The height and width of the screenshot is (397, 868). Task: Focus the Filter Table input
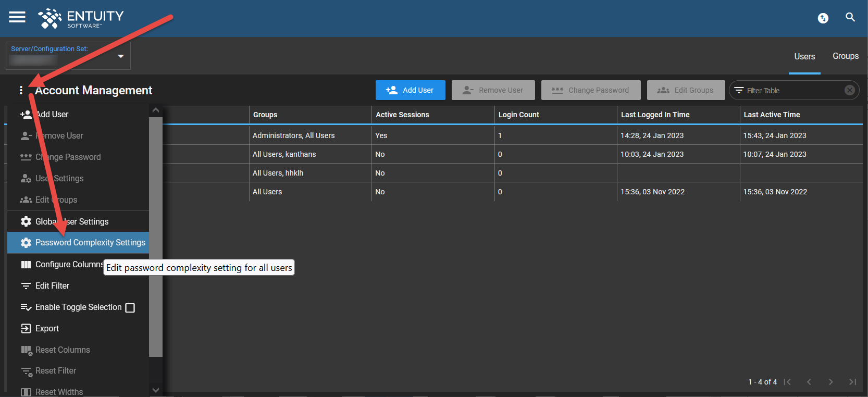tap(793, 91)
